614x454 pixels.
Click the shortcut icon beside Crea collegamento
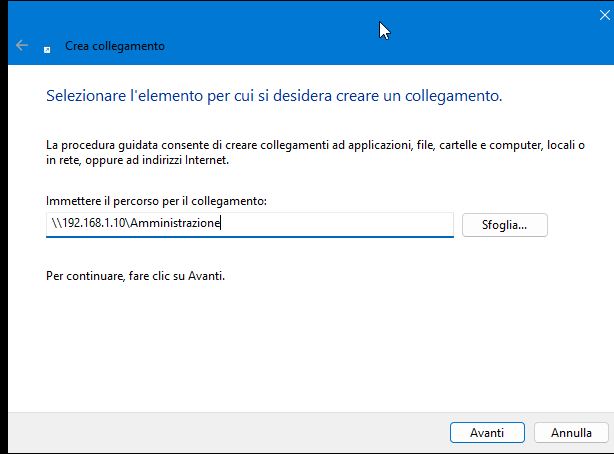point(47,50)
